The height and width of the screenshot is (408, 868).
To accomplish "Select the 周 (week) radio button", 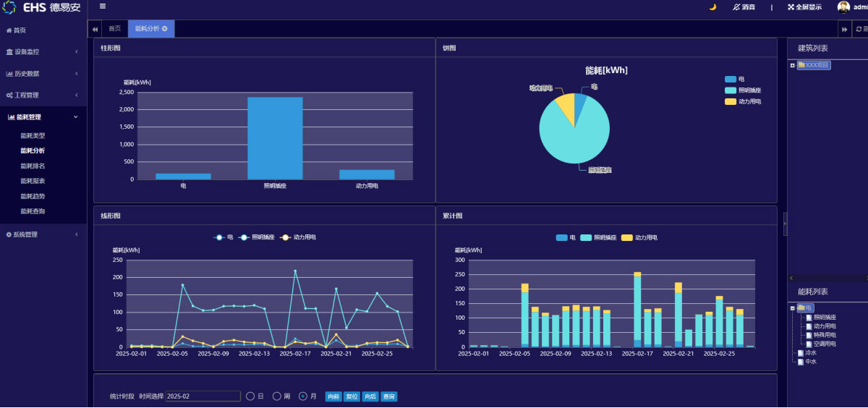I will tap(276, 396).
